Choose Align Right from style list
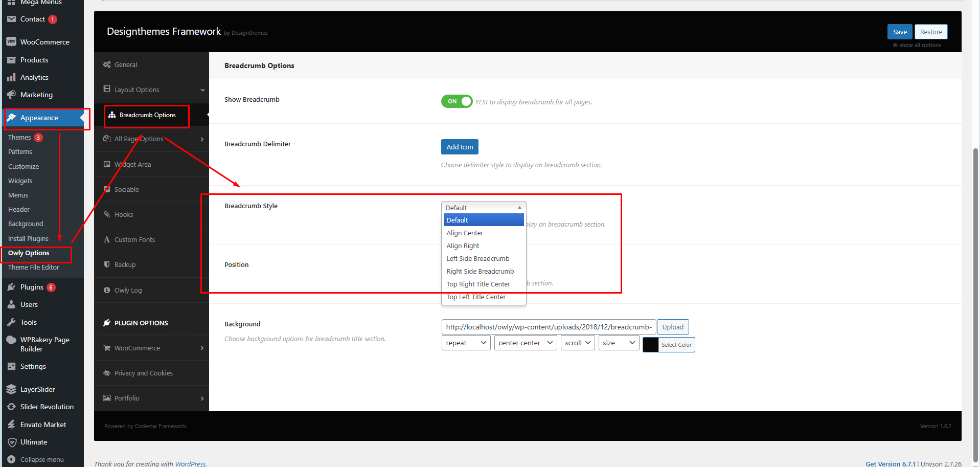This screenshot has height=467, width=980. click(484, 246)
